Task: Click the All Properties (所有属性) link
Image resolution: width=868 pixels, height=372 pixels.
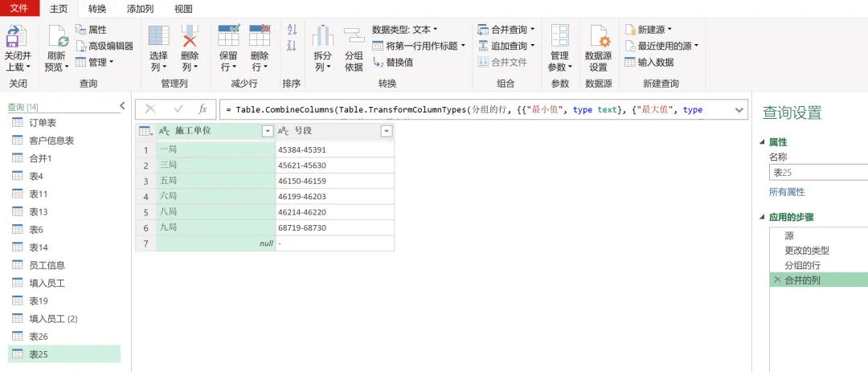Action: tap(787, 192)
